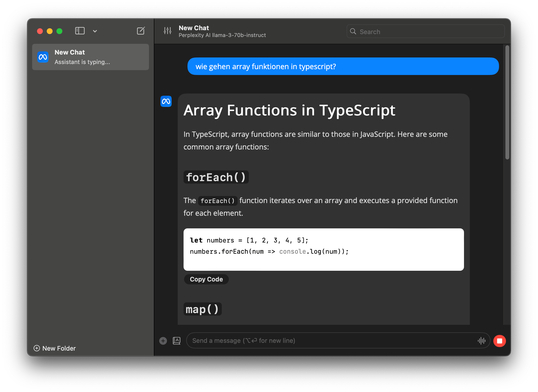Click the Meta logo in sidebar chat row

pos(43,57)
